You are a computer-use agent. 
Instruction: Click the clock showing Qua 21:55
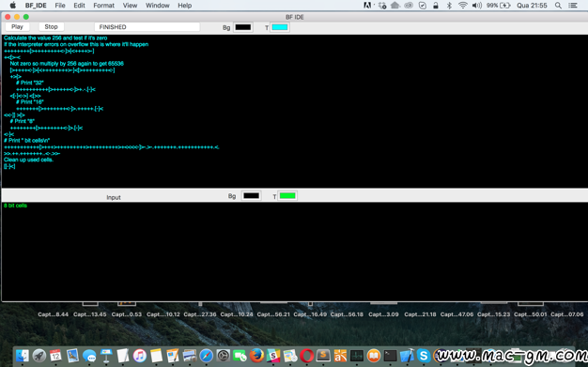[532, 6]
